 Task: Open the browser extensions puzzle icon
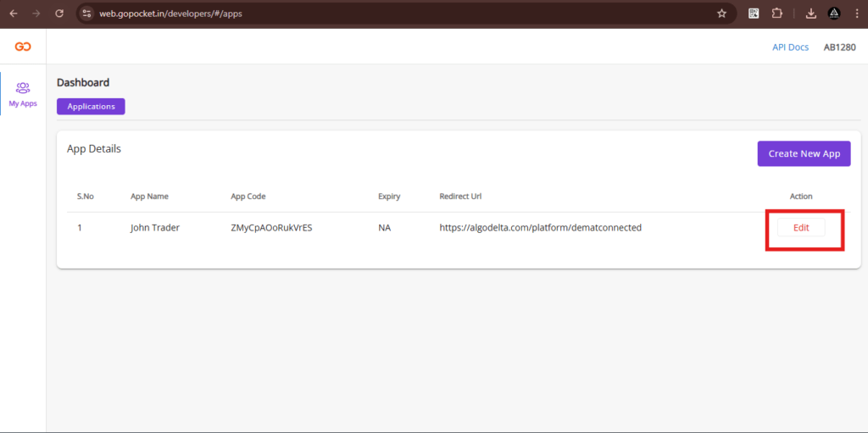point(776,14)
